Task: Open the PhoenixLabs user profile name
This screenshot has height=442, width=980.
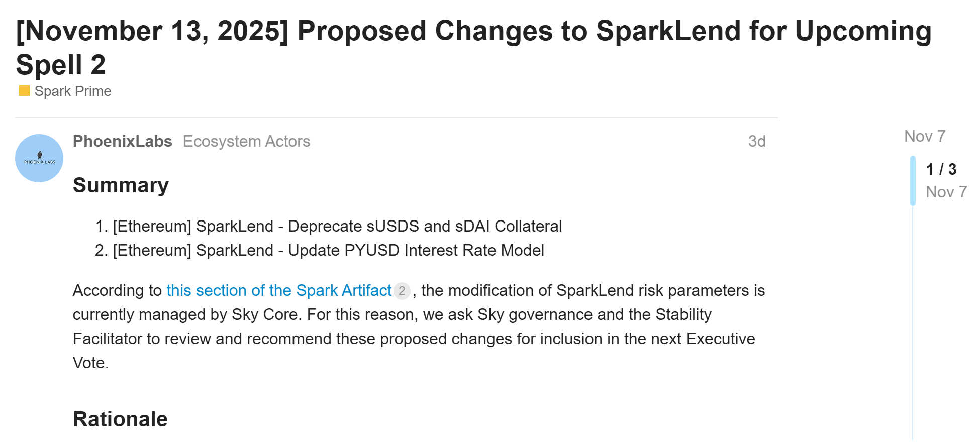Action: pyautogui.click(x=122, y=142)
